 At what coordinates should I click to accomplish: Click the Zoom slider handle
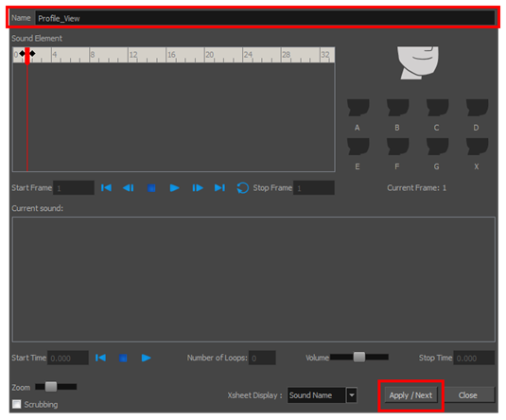(x=51, y=387)
